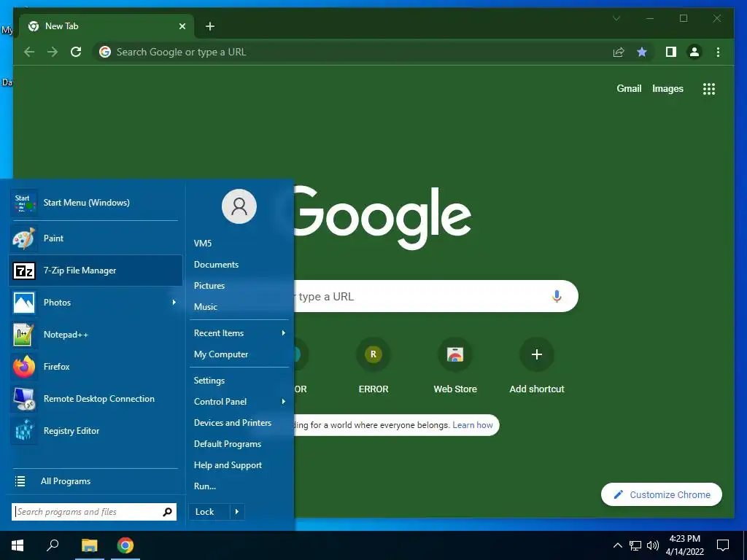The width and height of the screenshot is (747, 560).
Task: Open the Google apps grid
Action: [x=709, y=88]
